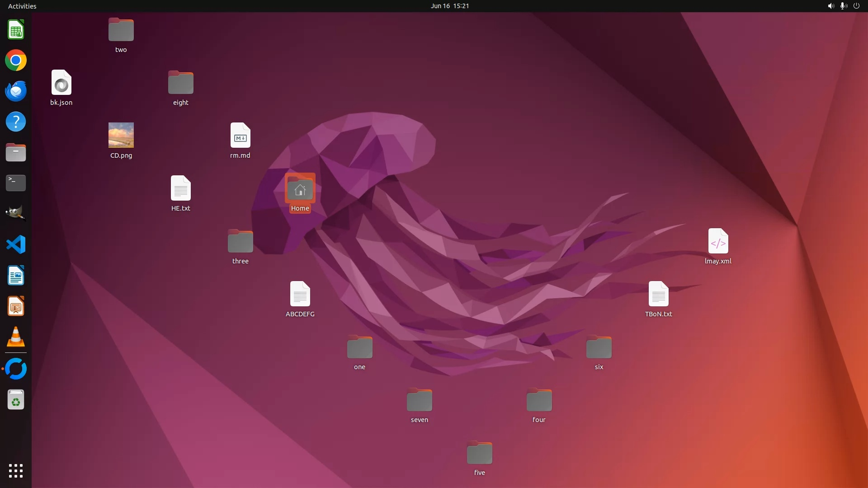868x488 pixels.
Task: Open the clock and calendar menu
Action: point(449,6)
